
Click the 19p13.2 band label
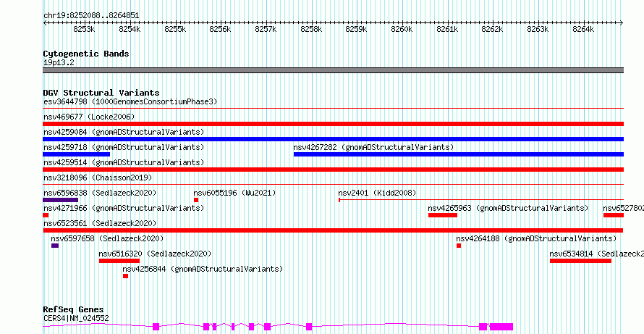(x=59, y=63)
